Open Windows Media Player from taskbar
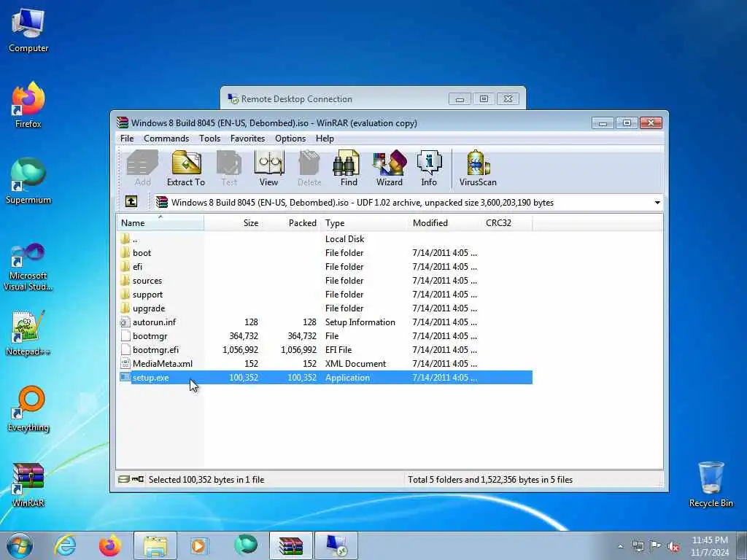Image resolution: width=747 pixels, height=560 pixels. (x=199, y=545)
